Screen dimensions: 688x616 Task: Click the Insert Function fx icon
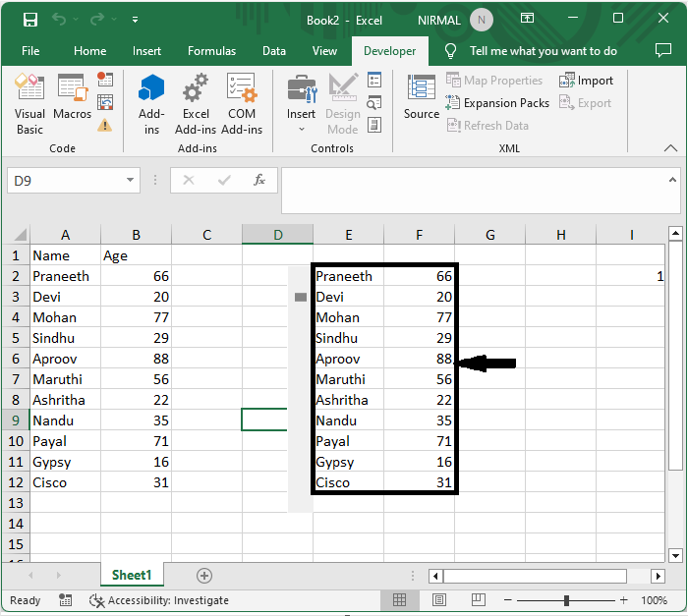click(x=259, y=180)
